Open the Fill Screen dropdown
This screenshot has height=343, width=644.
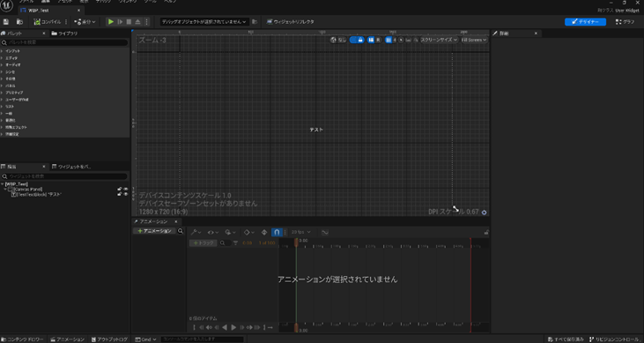[x=474, y=40]
